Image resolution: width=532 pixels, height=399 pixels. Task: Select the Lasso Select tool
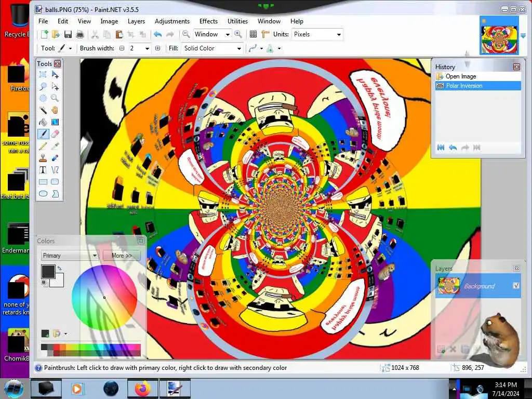(43, 87)
